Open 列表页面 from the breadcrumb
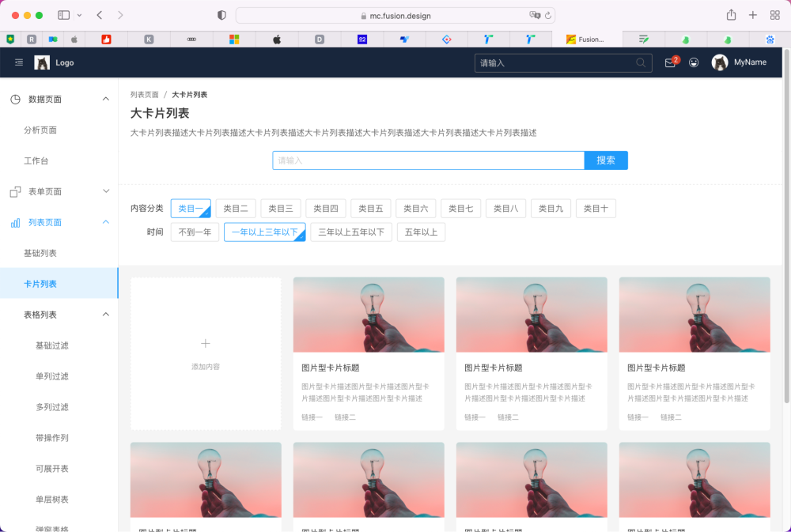The width and height of the screenshot is (791, 532). [143, 94]
